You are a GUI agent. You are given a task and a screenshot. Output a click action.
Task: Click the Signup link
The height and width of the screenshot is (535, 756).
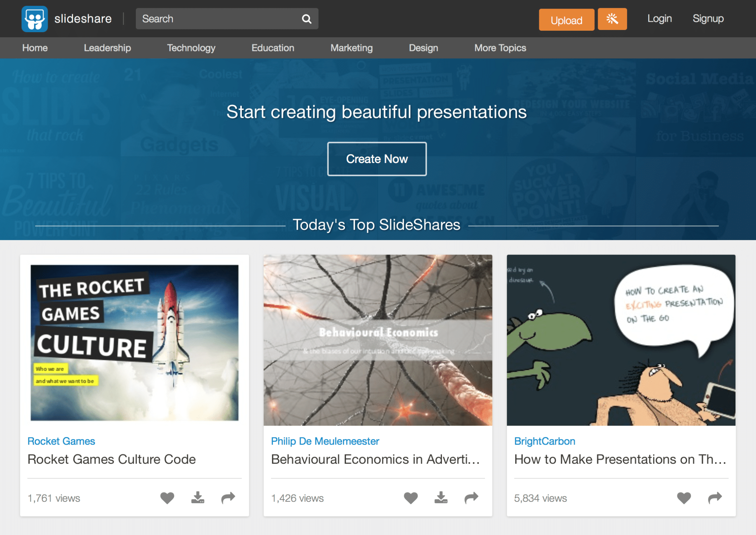click(708, 18)
